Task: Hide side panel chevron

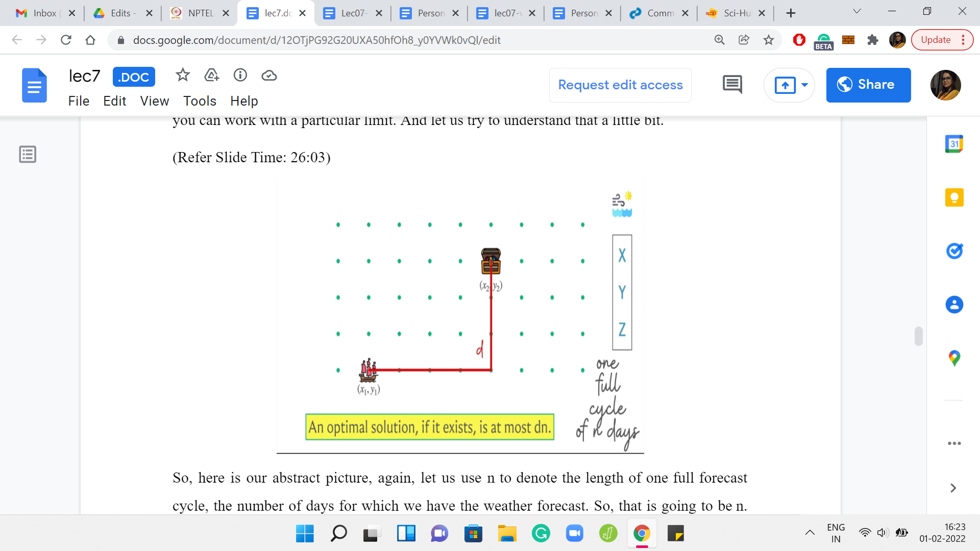Action: [952, 488]
